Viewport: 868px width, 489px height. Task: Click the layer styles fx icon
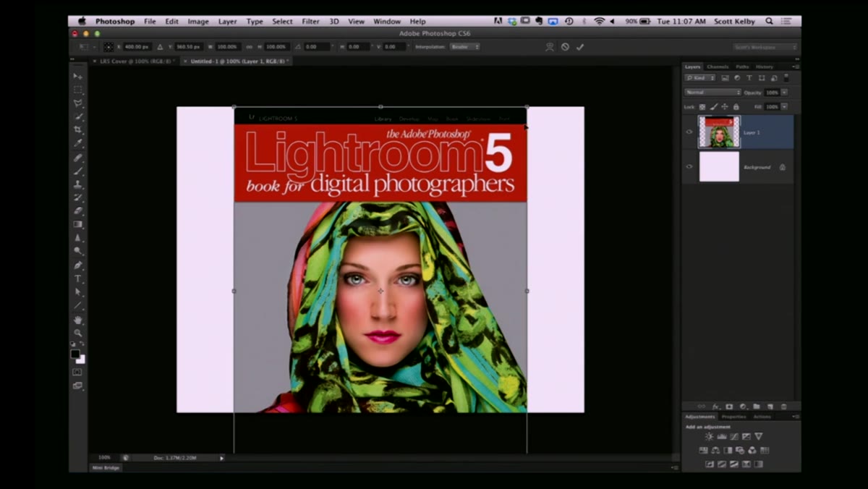(x=716, y=407)
